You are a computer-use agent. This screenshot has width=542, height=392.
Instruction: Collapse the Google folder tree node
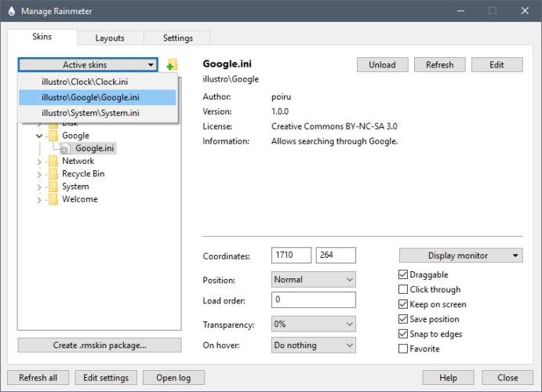point(39,136)
